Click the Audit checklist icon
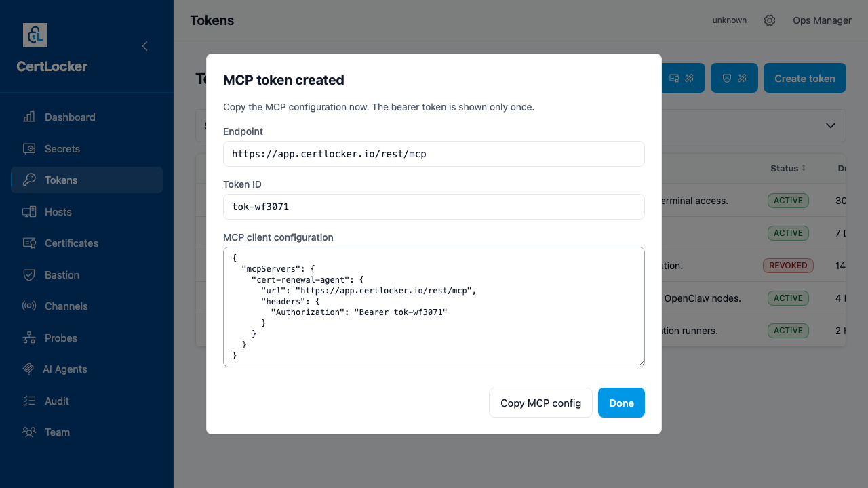Screen dimensions: 868x488 pos(29,401)
